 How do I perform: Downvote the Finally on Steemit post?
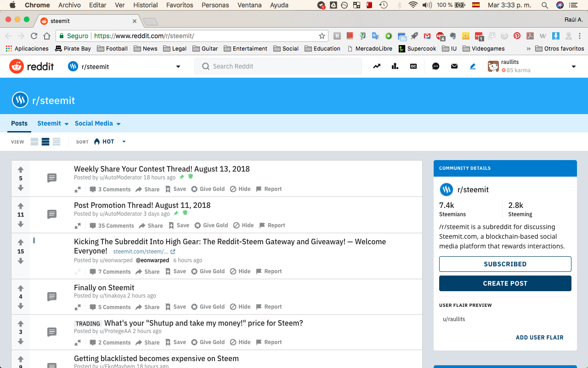coord(21,306)
